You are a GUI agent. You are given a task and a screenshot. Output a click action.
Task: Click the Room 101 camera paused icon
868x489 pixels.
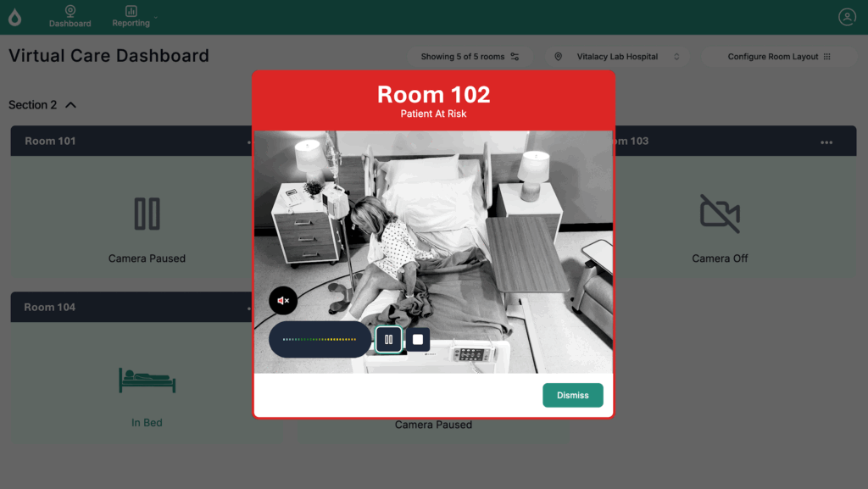(147, 214)
